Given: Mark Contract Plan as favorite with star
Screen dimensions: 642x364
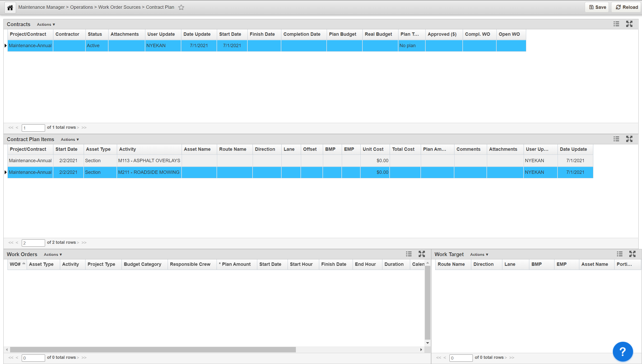Looking at the screenshot, I should click(181, 8).
